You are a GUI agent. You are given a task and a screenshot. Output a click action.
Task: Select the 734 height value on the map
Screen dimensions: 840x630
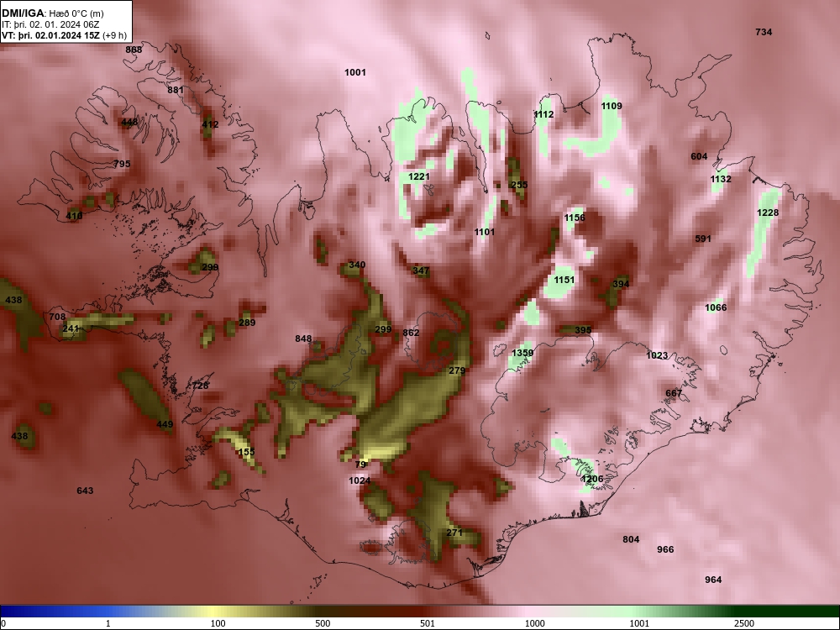click(764, 32)
